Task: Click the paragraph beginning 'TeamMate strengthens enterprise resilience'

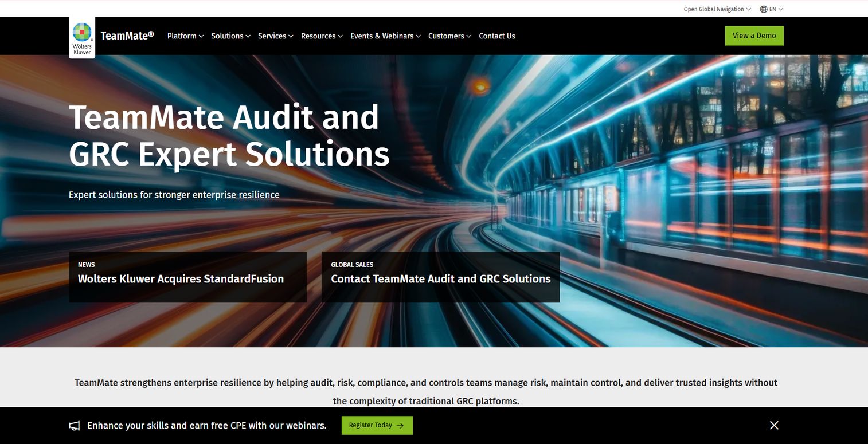Action: tap(426, 392)
